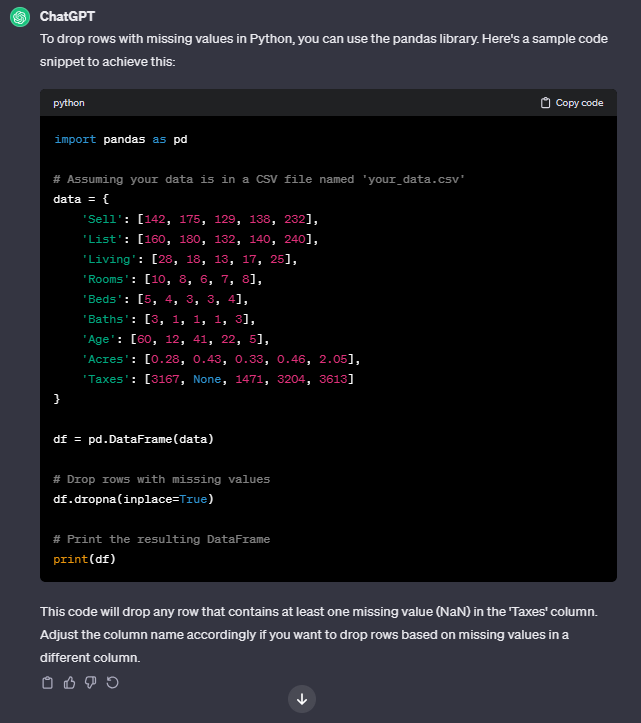641x723 pixels.
Task: Click the 'Sell' list line
Action: 200,219
